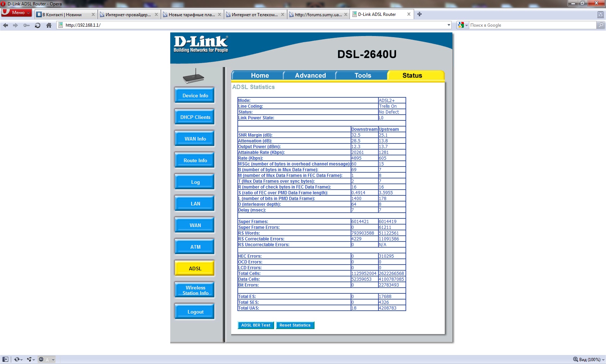Switch to the Tools tab

363,75
